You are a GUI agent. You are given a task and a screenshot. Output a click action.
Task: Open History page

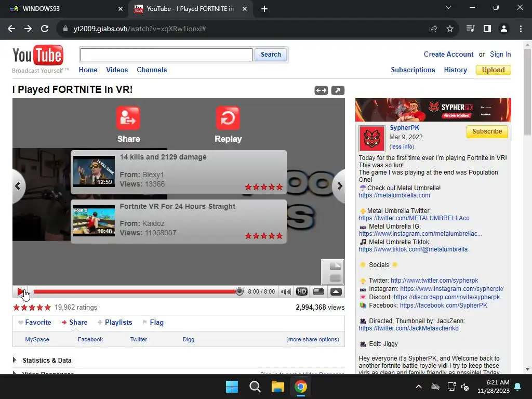(x=455, y=70)
